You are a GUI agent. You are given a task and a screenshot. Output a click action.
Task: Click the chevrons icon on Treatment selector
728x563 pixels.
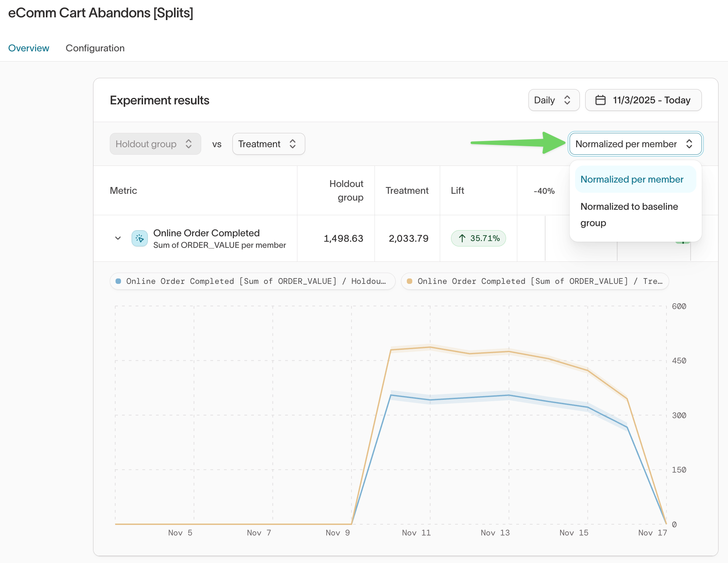coord(293,144)
